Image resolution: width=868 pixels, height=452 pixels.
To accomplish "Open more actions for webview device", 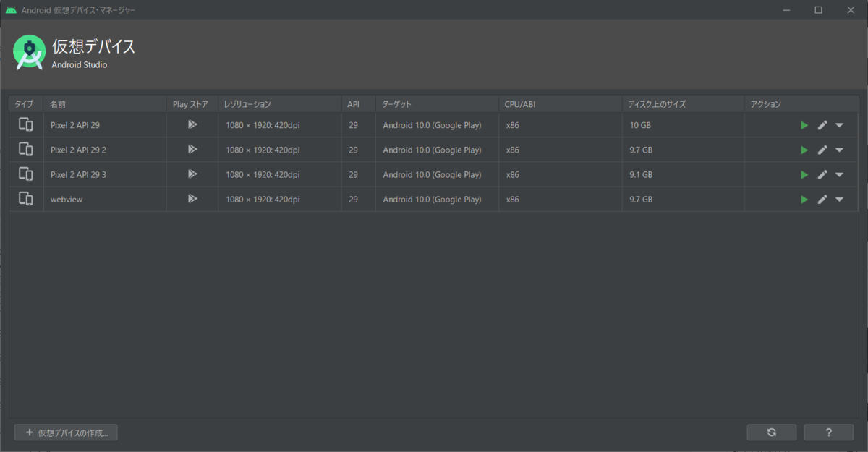I will click(839, 199).
